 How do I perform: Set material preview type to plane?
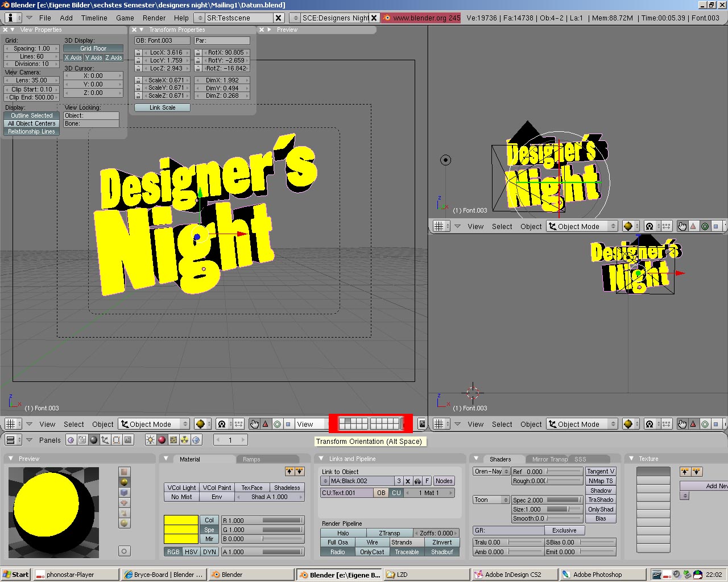point(124,472)
